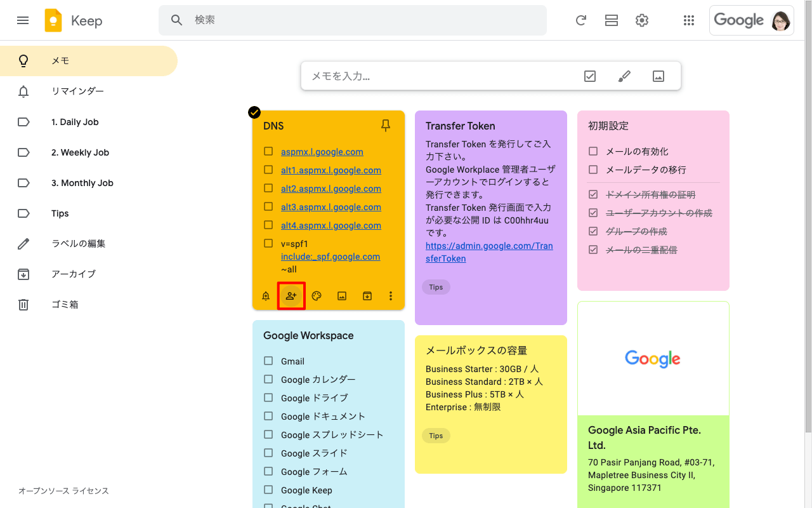Add a collaborator to the DNS note
The image size is (812, 508).
pos(291,296)
